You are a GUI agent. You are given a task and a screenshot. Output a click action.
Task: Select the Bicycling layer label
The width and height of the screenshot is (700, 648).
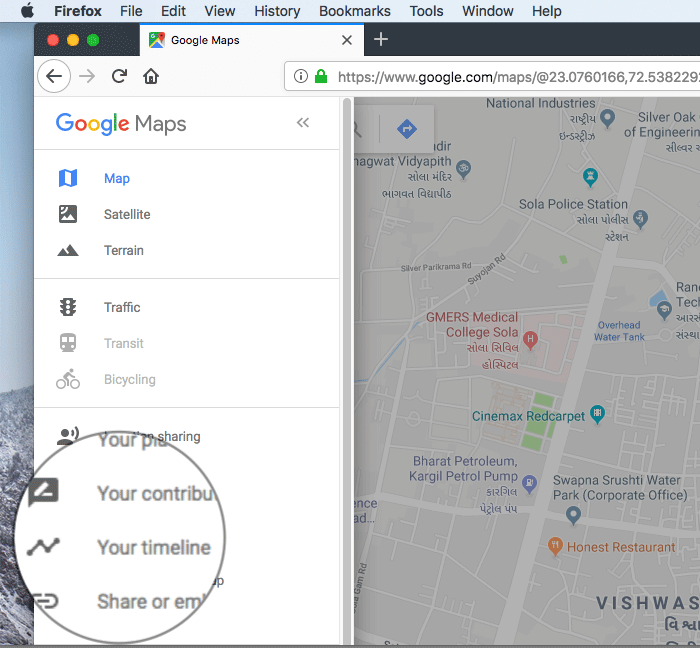[129, 379]
